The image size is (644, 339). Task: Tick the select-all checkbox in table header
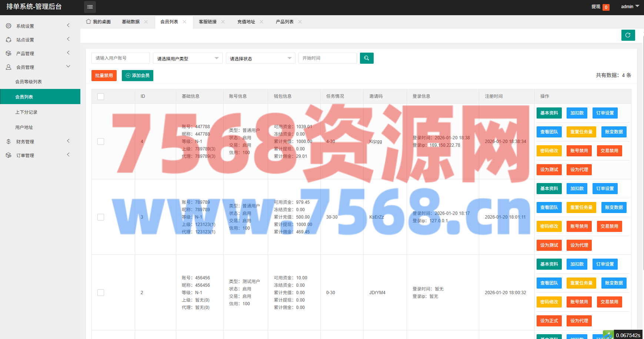coord(101,97)
